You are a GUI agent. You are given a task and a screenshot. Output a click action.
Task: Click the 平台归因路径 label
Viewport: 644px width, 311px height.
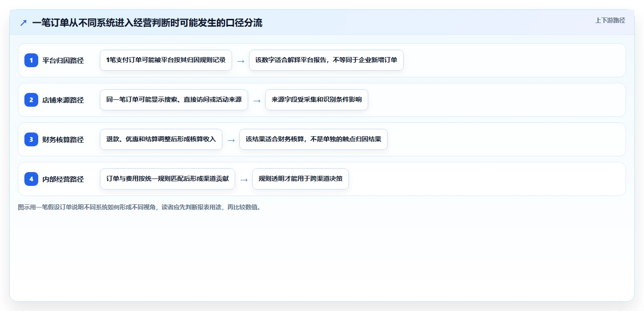pos(63,60)
